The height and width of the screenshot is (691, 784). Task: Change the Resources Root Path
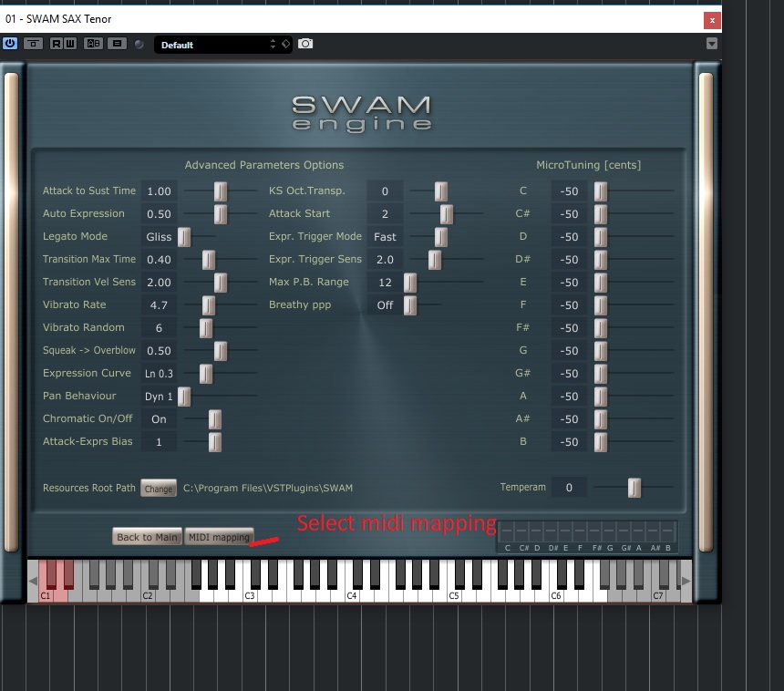pyautogui.click(x=159, y=488)
